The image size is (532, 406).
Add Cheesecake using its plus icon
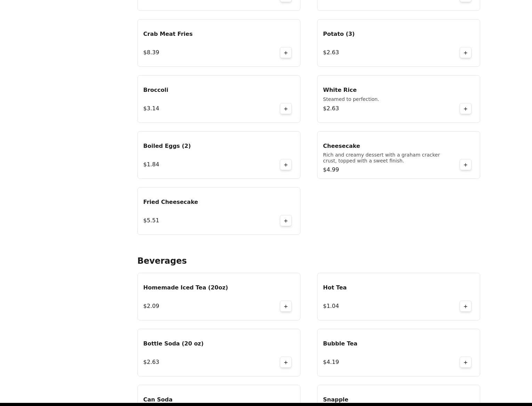(x=466, y=165)
